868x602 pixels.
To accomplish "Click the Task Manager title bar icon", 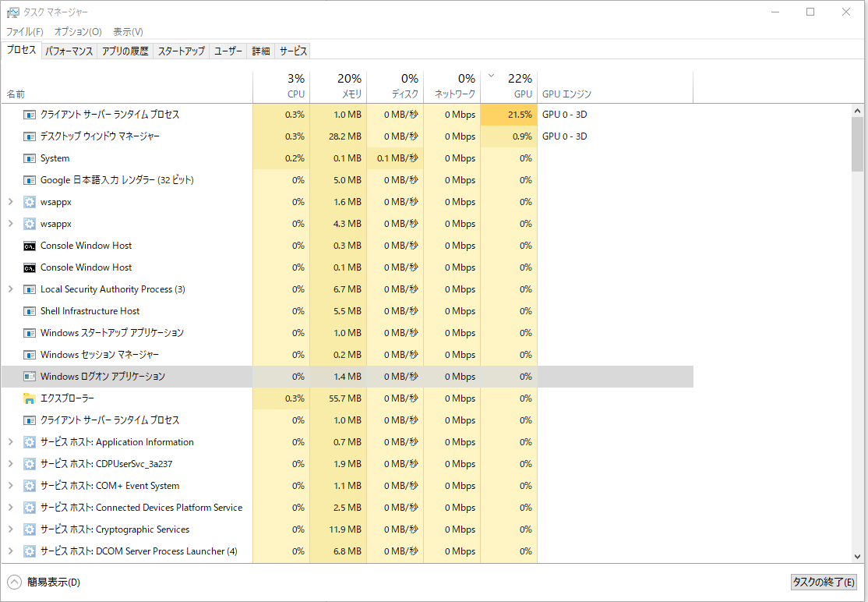I will 12,12.
